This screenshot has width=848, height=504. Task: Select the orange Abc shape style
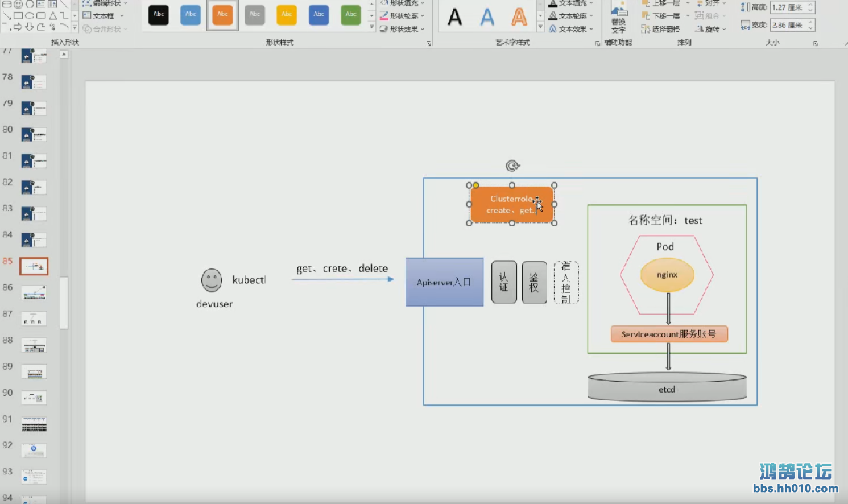(x=222, y=15)
